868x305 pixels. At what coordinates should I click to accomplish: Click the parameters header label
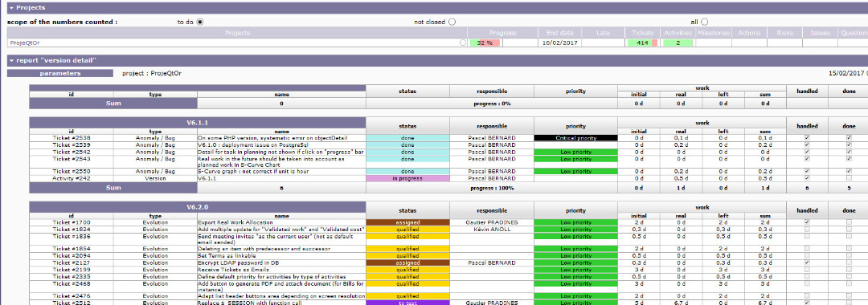pos(59,73)
